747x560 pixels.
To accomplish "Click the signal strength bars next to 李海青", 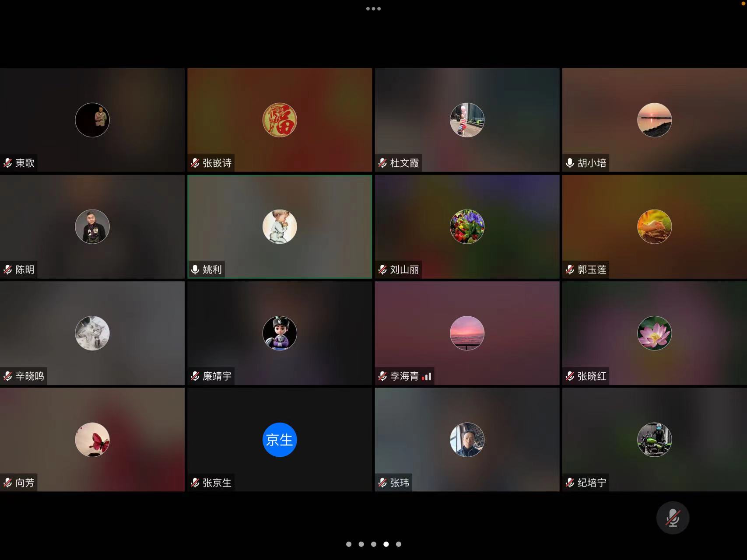I will (427, 376).
